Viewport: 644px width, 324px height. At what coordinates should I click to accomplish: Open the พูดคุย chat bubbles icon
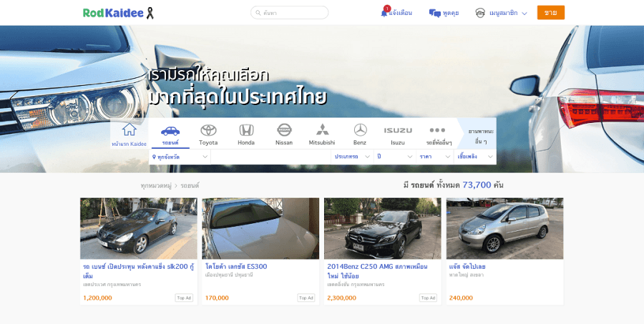coord(434,13)
